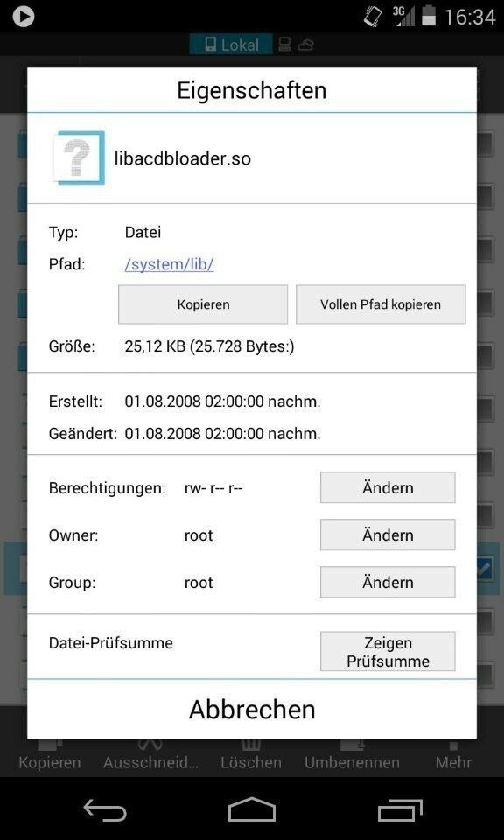Tap the cloud storage icon at top
504x840 pixels.
click(306, 45)
